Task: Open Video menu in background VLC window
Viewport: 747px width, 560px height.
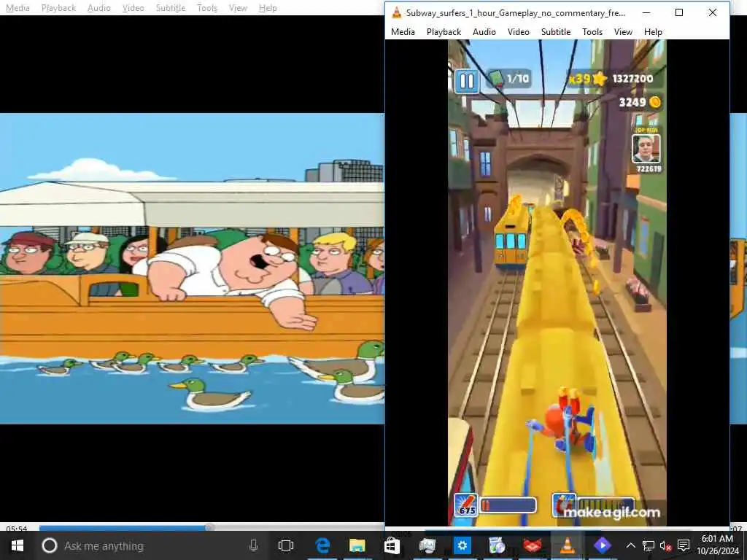Action: (133, 8)
